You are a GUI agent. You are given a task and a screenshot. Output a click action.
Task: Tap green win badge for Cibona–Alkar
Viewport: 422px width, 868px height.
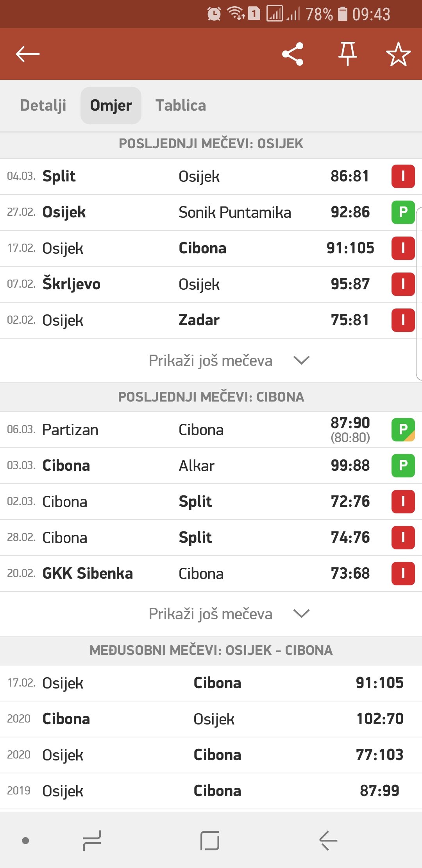point(403,466)
